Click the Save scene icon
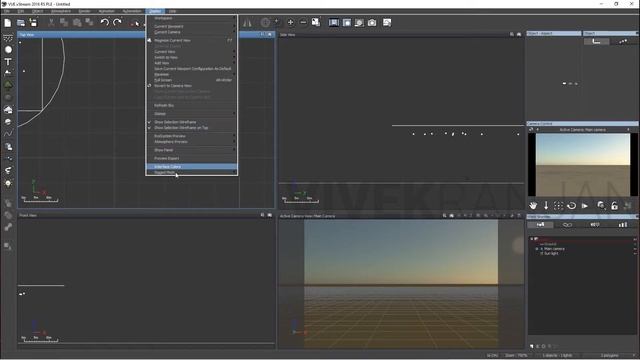This screenshot has height=360, width=640. [x=33, y=22]
